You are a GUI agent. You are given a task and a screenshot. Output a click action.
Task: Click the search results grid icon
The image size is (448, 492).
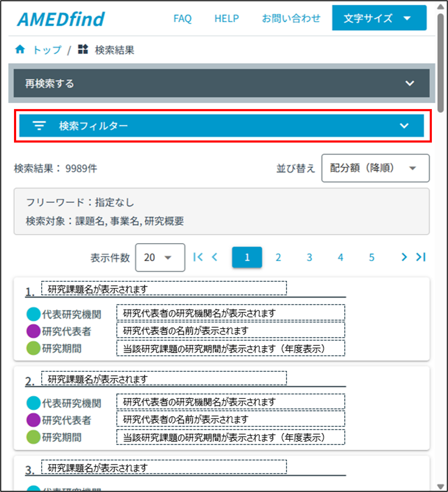click(x=83, y=49)
